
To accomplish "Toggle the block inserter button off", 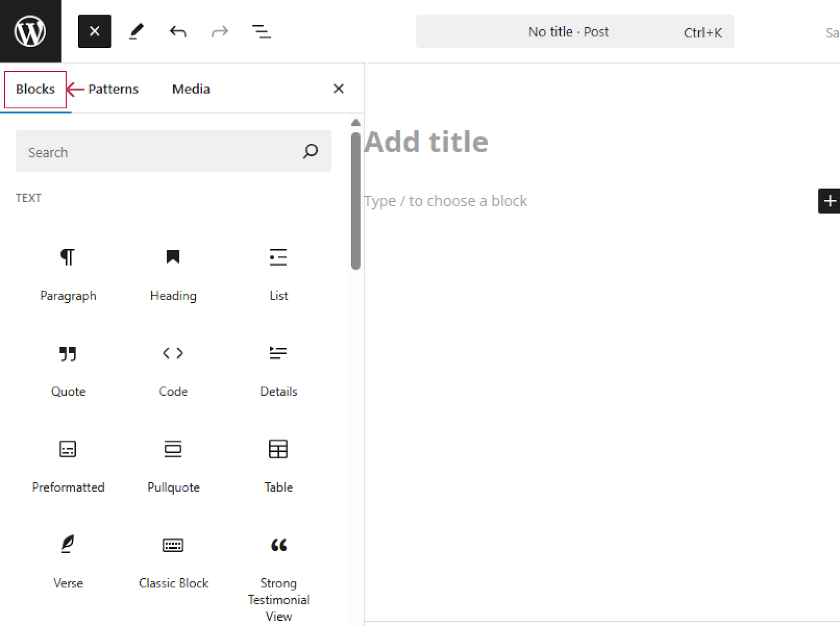I will pos(94,31).
